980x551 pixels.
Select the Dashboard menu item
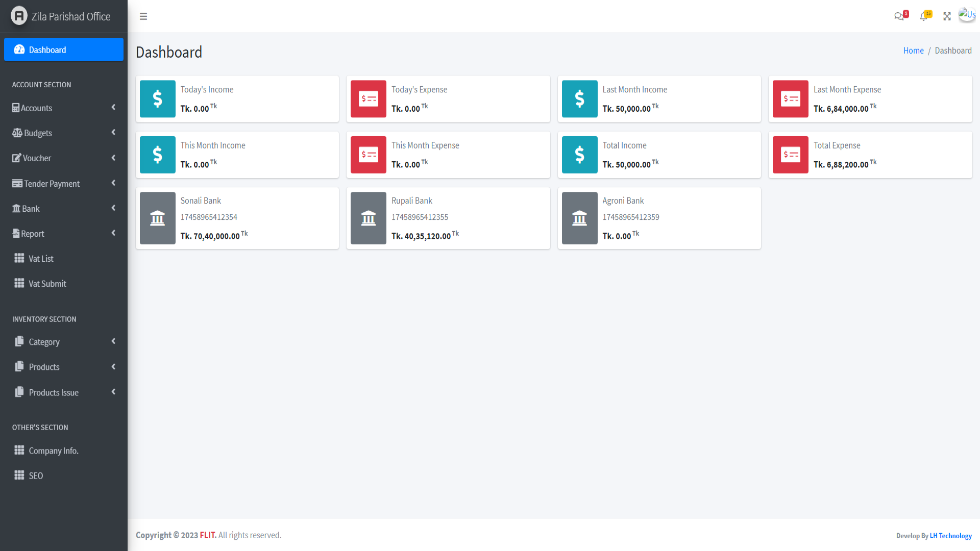tap(64, 49)
